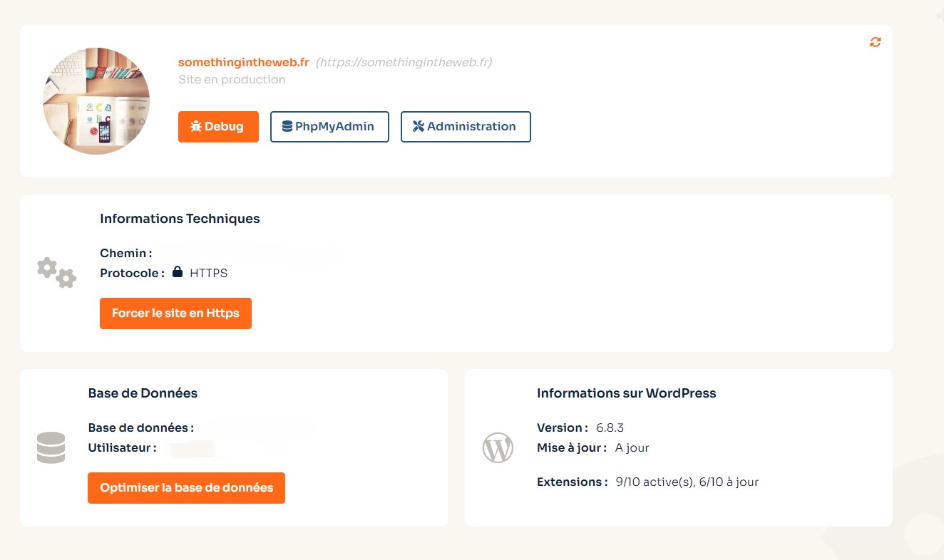Click Optimiser la base de données

tap(186, 487)
